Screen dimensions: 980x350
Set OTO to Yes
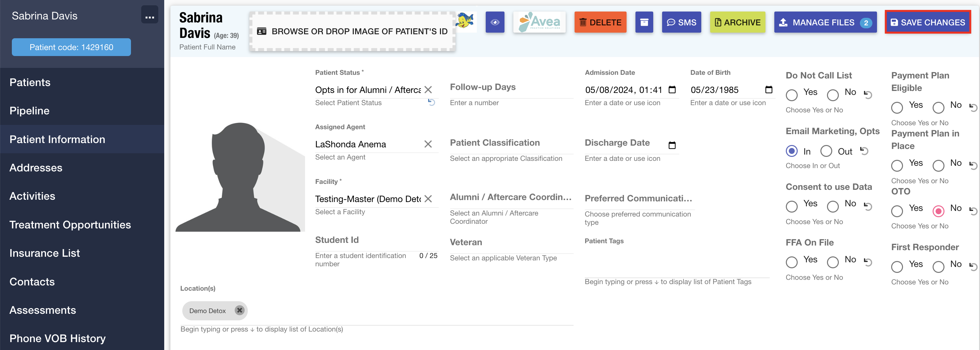pyautogui.click(x=897, y=211)
